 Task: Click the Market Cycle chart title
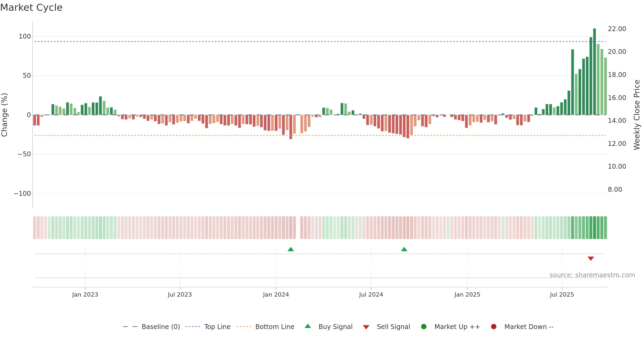pyautogui.click(x=31, y=8)
